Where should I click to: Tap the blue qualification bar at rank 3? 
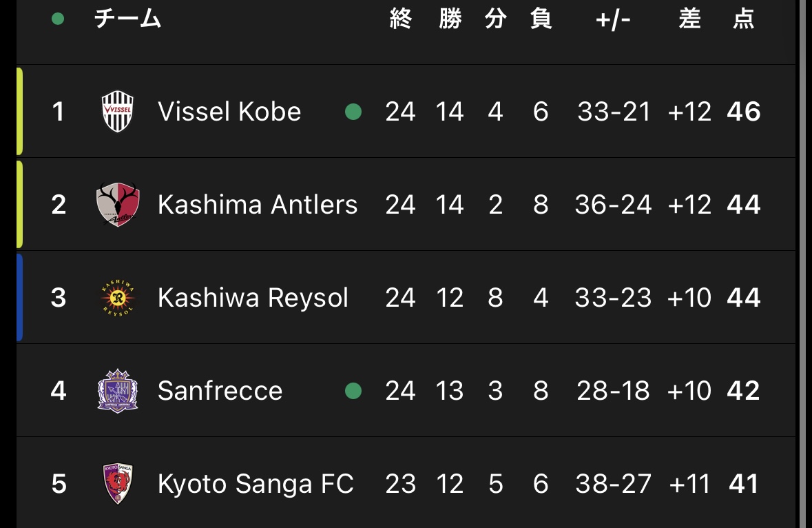pos(20,297)
